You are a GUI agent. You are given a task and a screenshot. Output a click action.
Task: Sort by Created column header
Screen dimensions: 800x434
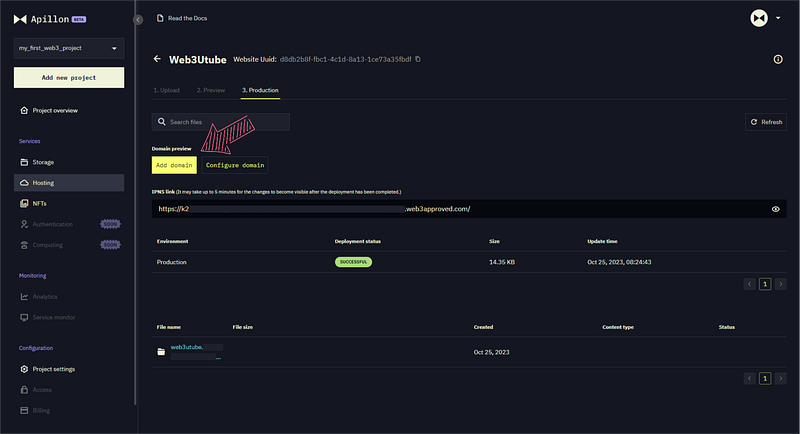483,327
